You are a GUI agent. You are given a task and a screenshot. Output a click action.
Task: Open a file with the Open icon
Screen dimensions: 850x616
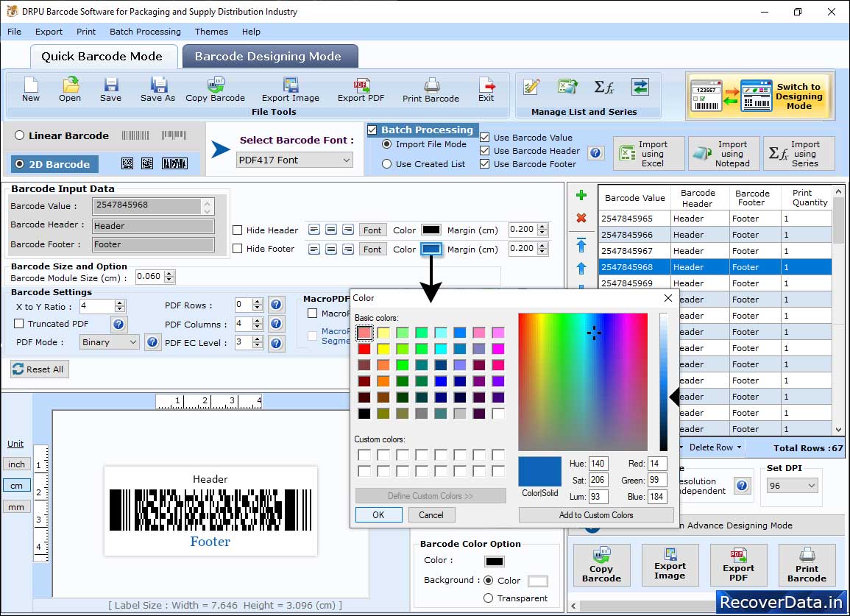coord(70,90)
